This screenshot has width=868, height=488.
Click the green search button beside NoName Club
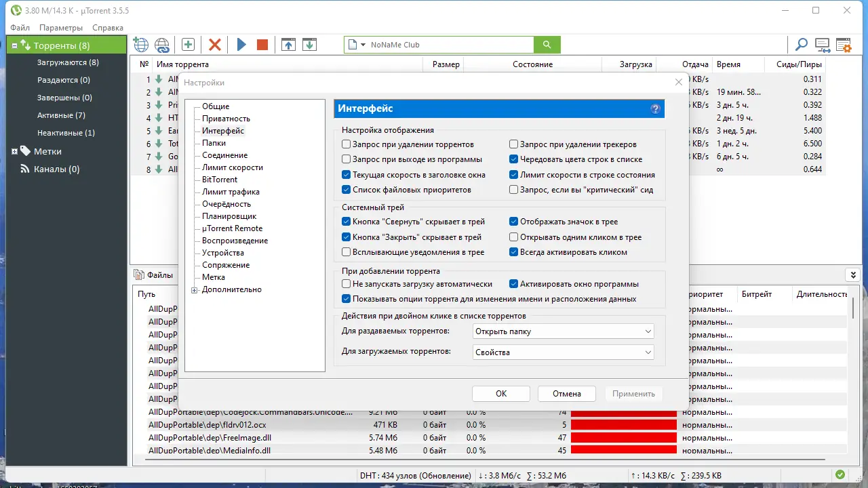click(547, 45)
